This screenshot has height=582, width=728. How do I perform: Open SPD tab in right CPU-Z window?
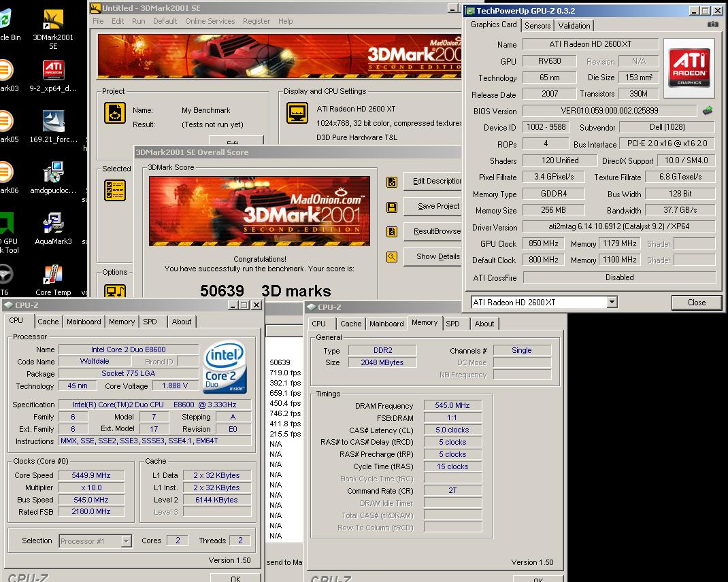tap(452, 324)
